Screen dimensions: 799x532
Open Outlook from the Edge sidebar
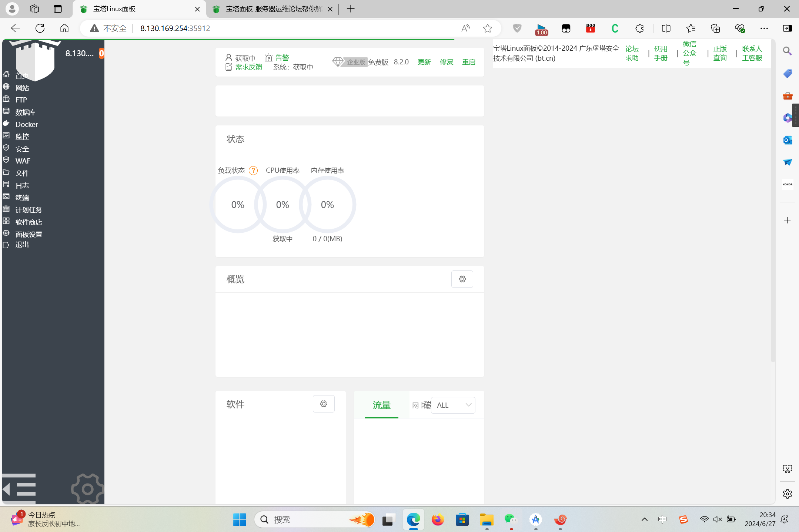click(787, 140)
